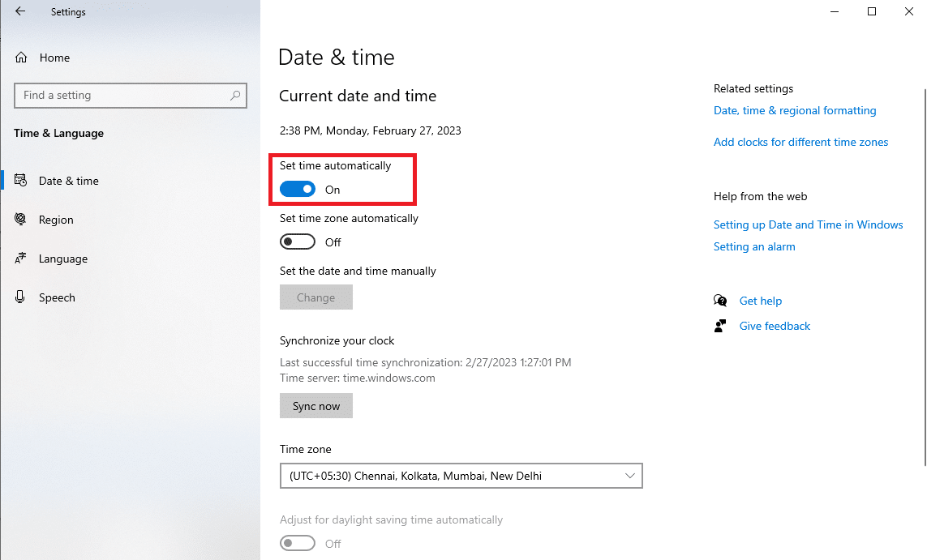Click the Language character icon
This screenshot has width=927, height=560.
[21, 259]
